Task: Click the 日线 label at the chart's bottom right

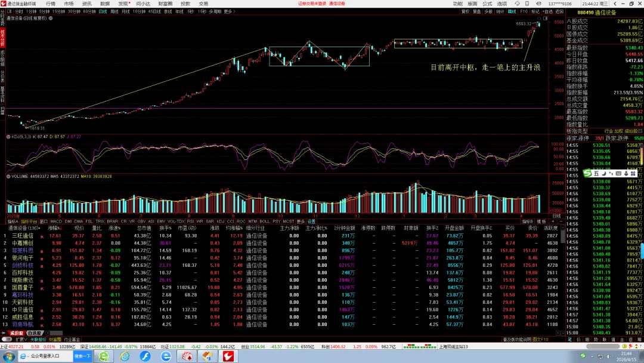Action: point(556,216)
